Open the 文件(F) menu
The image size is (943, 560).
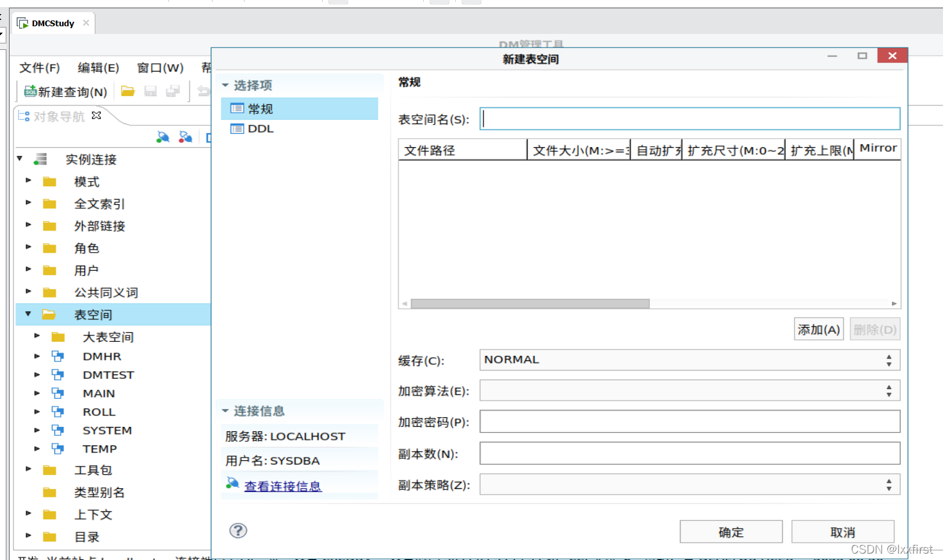(39, 68)
